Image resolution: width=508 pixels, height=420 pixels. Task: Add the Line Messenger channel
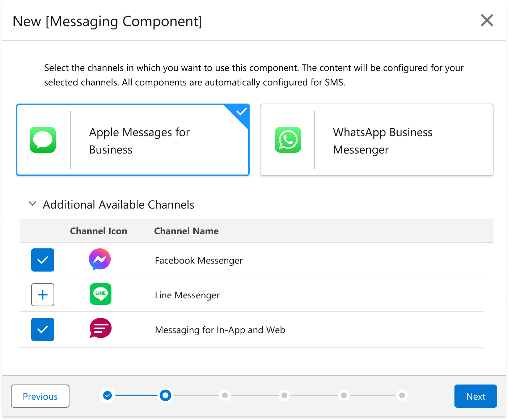43,295
